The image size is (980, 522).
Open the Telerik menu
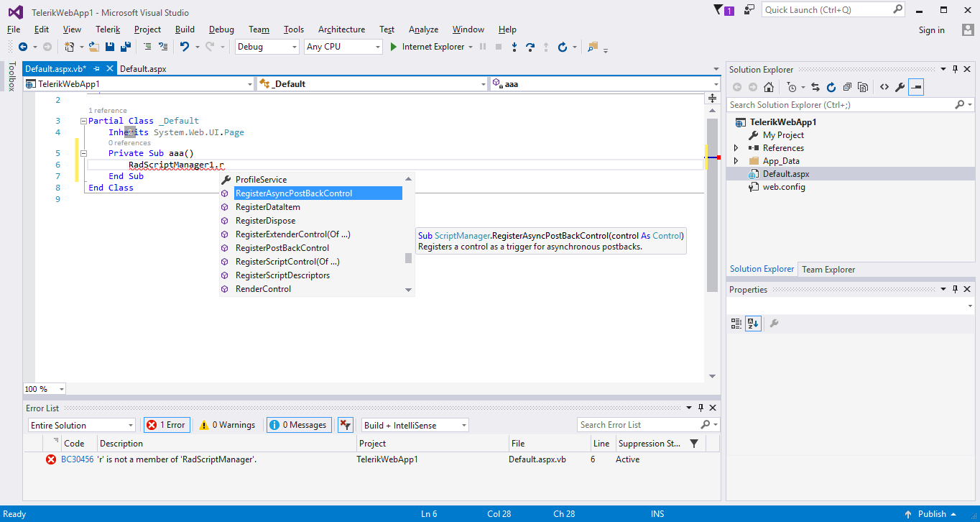pyautogui.click(x=108, y=29)
